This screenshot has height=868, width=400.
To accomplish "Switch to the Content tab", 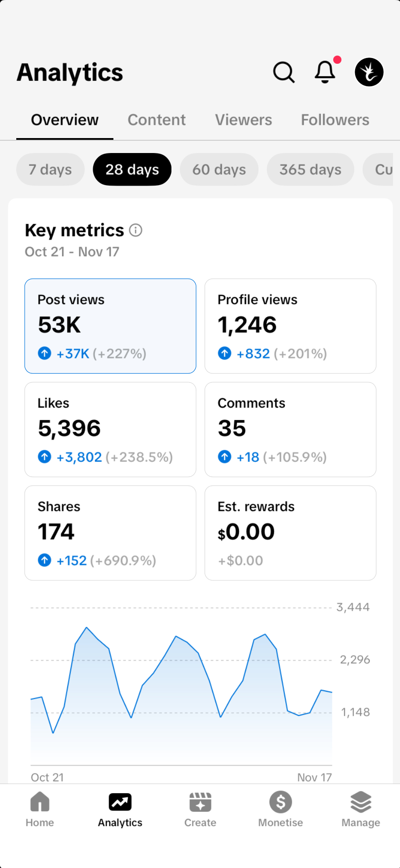I will [156, 120].
